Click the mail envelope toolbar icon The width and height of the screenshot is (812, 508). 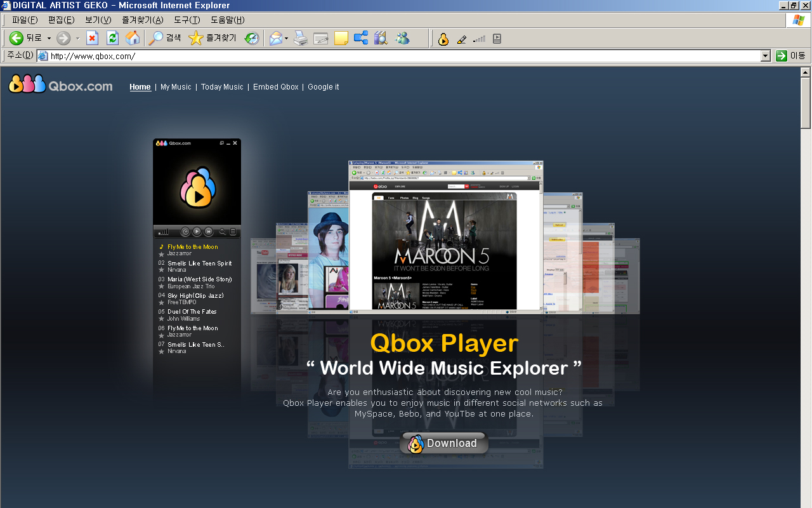[x=276, y=38]
